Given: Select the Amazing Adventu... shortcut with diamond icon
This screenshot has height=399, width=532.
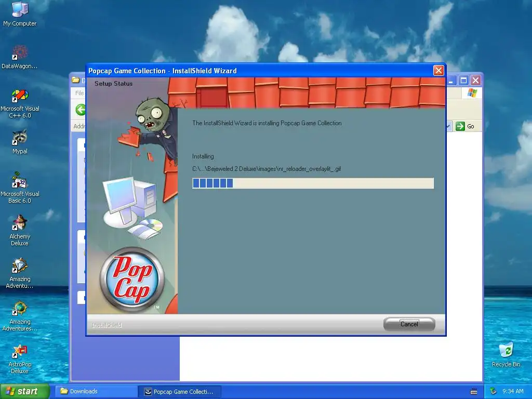Looking at the screenshot, I should click(x=20, y=273).
